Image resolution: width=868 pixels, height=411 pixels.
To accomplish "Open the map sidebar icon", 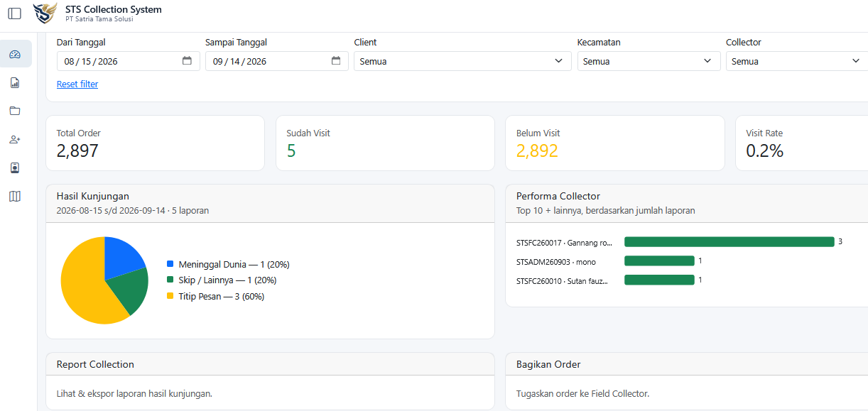I will 15,197.
